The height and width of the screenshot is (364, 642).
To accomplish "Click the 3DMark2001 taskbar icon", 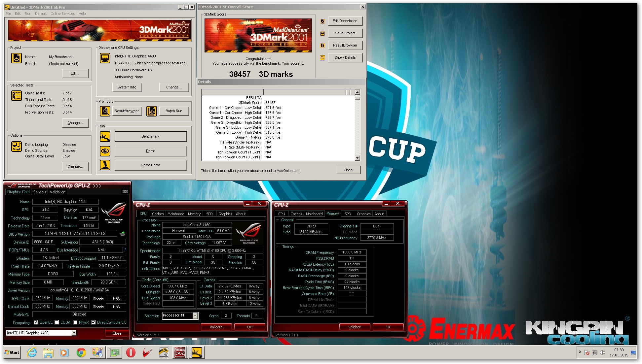I will tap(197, 353).
